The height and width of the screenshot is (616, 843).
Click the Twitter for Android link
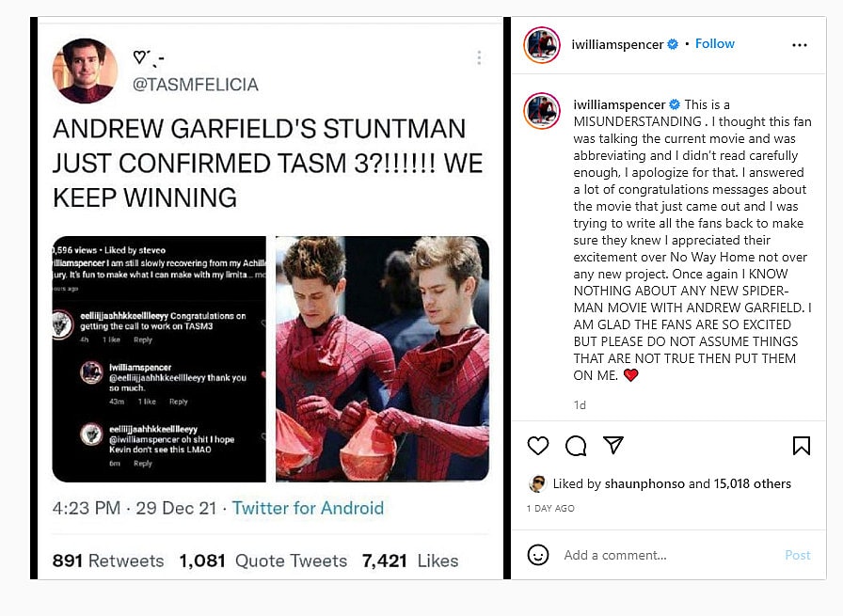pyautogui.click(x=308, y=508)
